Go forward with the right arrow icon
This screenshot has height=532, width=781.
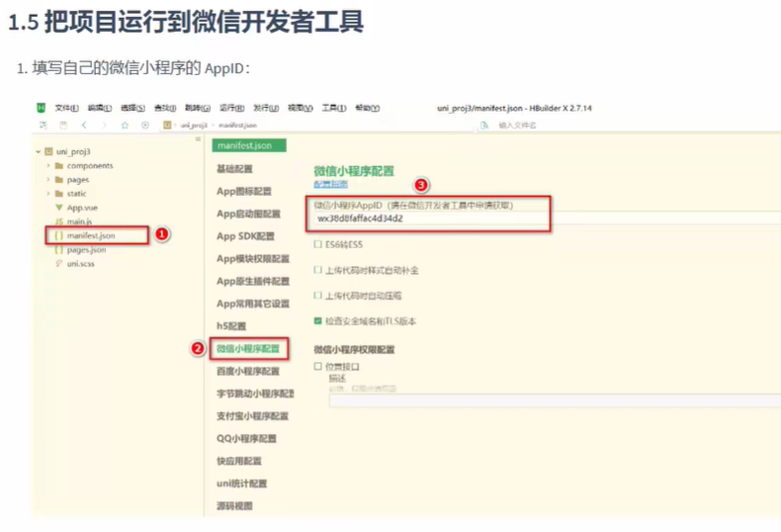click(x=104, y=125)
